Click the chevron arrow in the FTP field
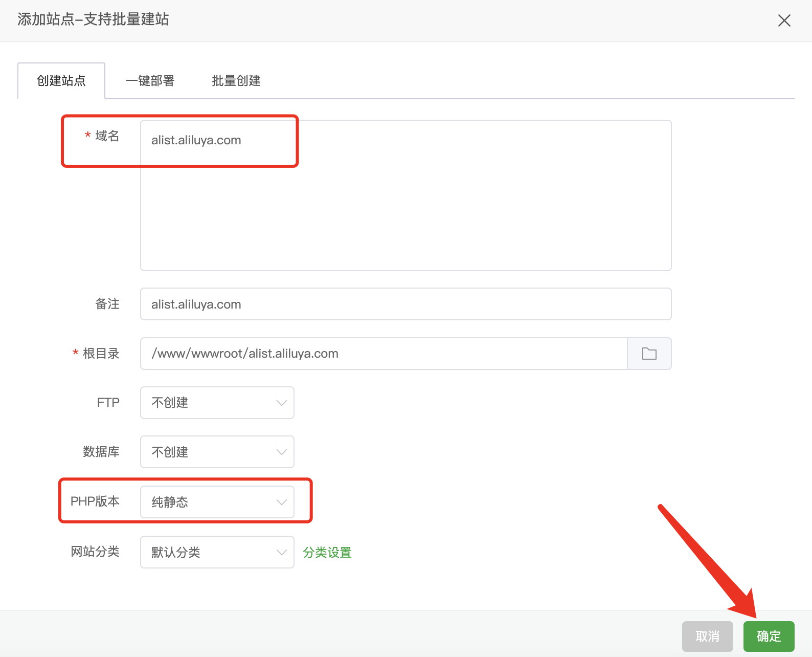Image resolution: width=812 pixels, height=657 pixels. click(x=281, y=403)
